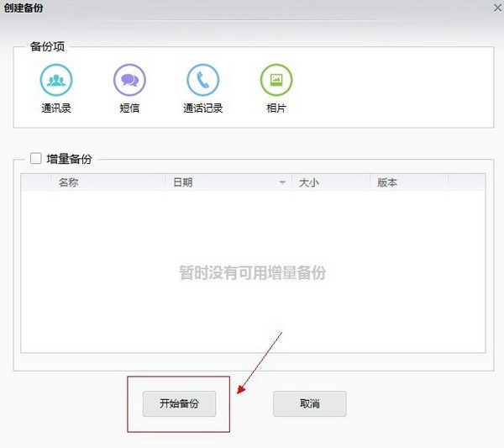Click the 增量备份 label text
Image resolution: width=504 pixels, height=448 pixels.
pos(69,159)
